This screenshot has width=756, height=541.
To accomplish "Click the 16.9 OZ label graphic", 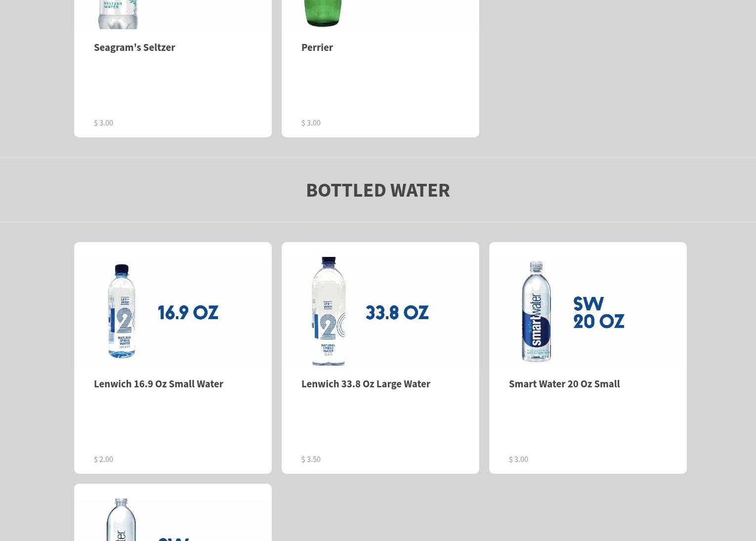I will (x=188, y=313).
